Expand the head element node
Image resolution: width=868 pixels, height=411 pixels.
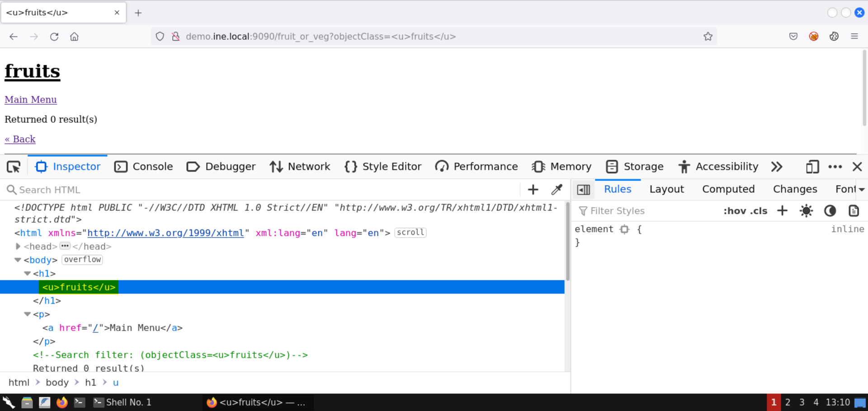(18, 246)
